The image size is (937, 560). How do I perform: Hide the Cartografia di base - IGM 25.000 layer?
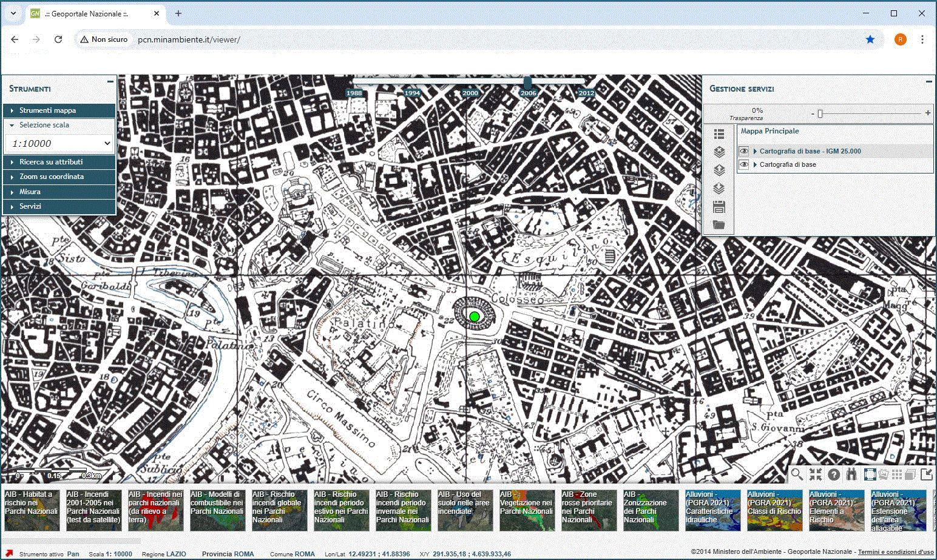click(743, 151)
